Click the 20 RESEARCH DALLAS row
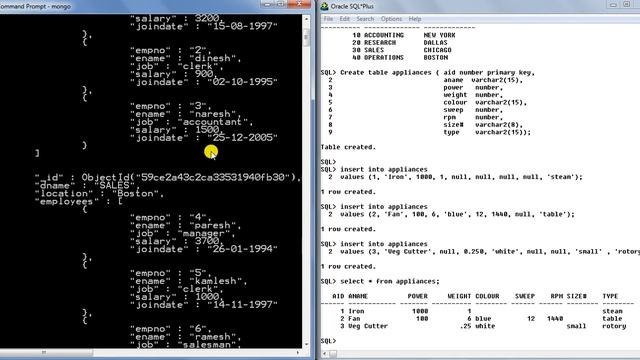The height and width of the screenshot is (360, 640). [x=400, y=42]
